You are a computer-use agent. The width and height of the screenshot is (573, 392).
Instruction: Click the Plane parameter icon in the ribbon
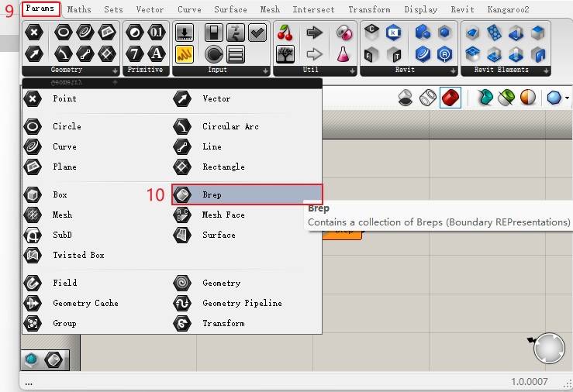pyautogui.click(x=107, y=33)
